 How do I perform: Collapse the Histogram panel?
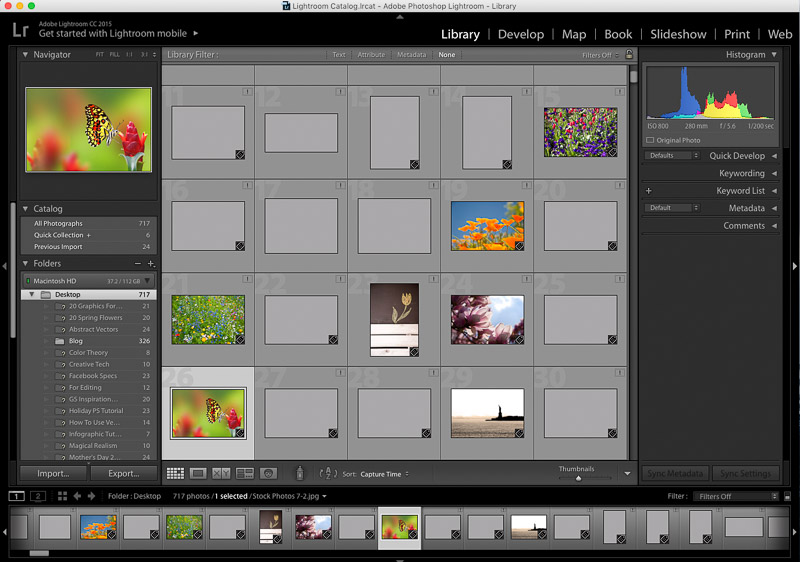pyautogui.click(x=774, y=54)
